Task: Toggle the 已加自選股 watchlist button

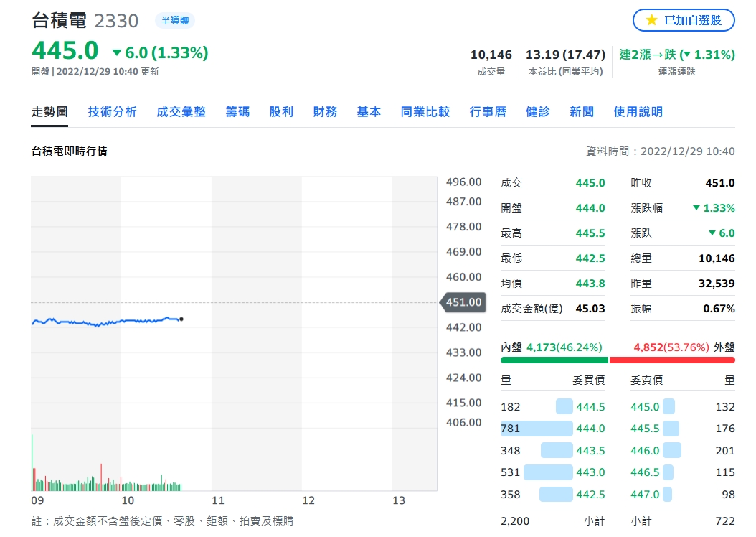Action: 684,20
